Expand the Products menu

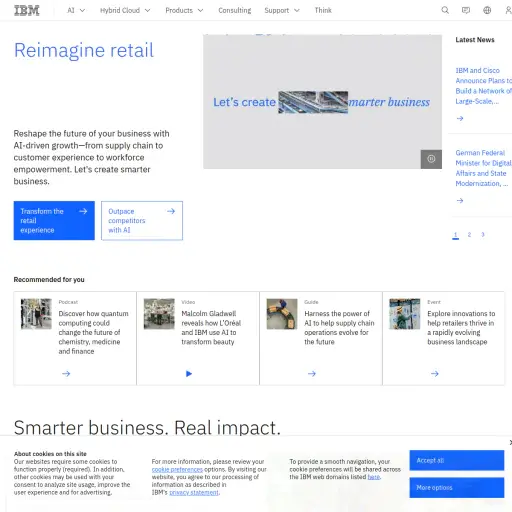(184, 10)
